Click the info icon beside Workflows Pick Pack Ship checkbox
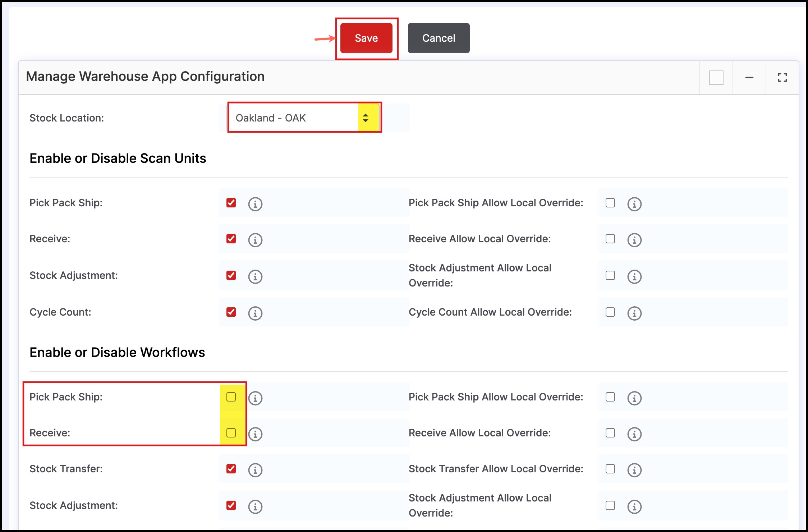This screenshot has height=532, width=808. 255,398
